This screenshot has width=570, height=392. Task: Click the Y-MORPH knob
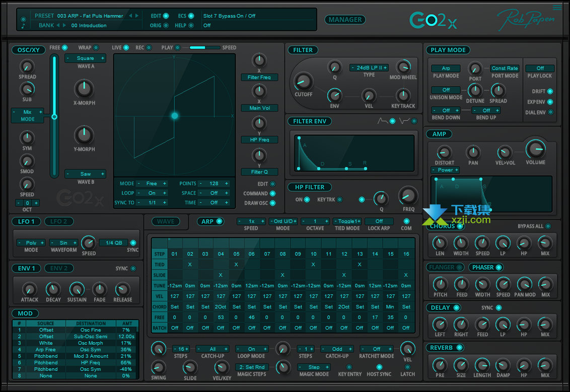coord(84,135)
